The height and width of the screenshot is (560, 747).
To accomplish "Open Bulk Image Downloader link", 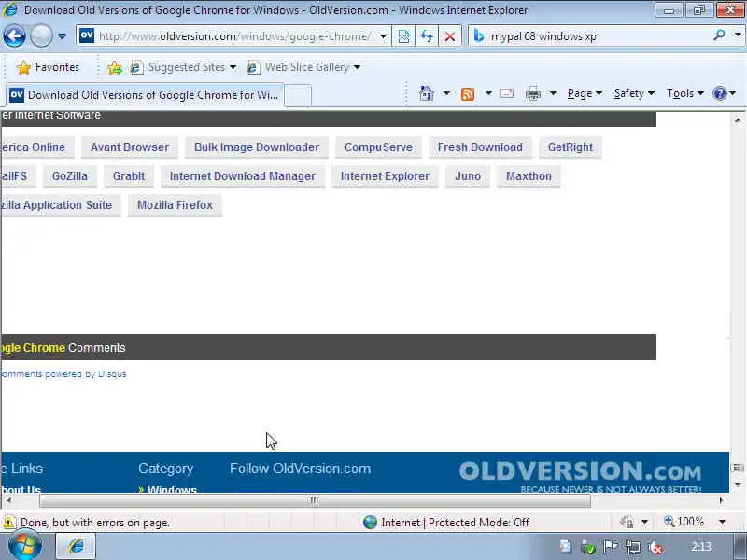I will [256, 147].
